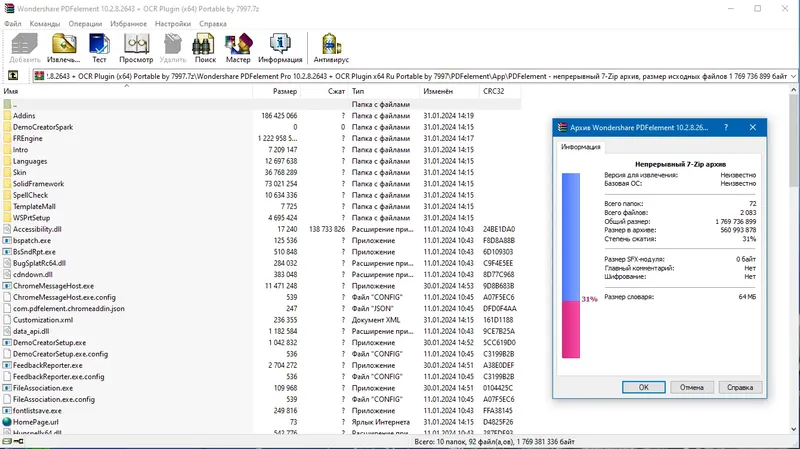Expand the archive path dropdown arrow
The height and width of the screenshot is (449, 800).
pyautogui.click(x=793, y=76)
